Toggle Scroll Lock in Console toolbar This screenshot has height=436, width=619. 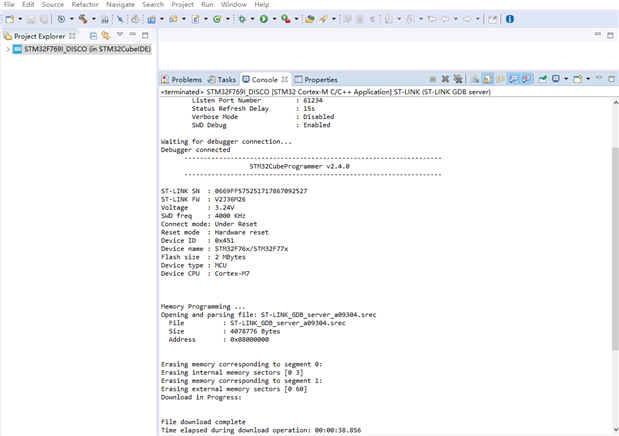pos(488,79)
